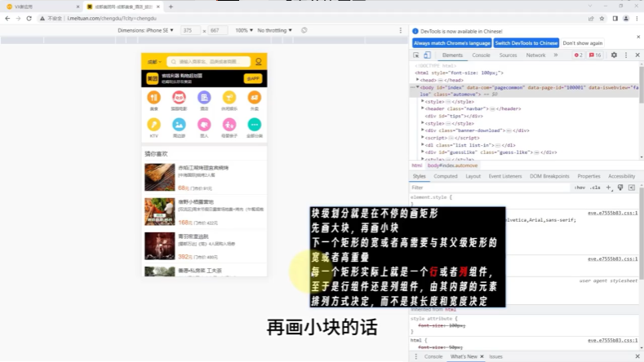
Task: Tap the teal all-categories dots icon
Action: pos(254,125)
